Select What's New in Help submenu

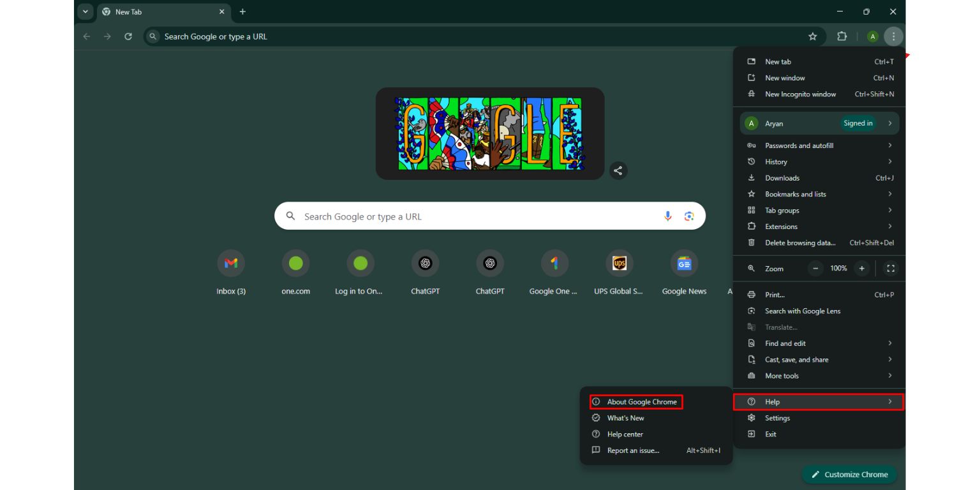coord(656,418)
